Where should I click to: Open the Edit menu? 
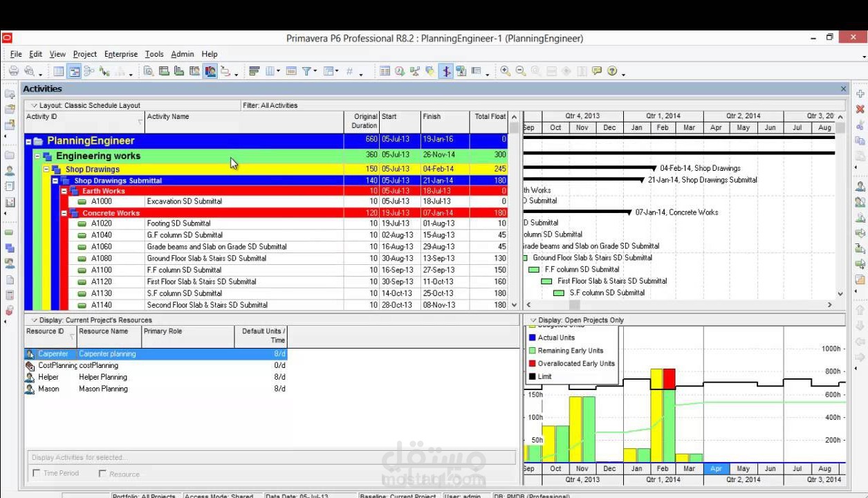36,54
